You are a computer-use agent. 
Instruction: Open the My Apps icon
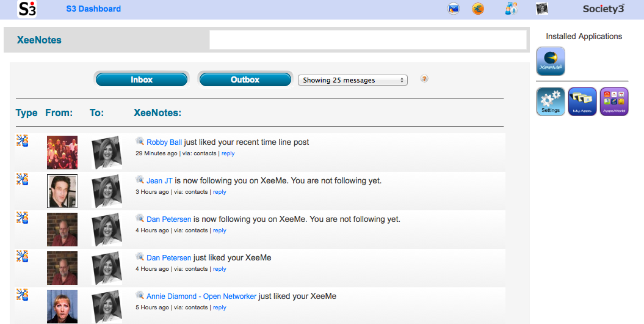point(582,101)
